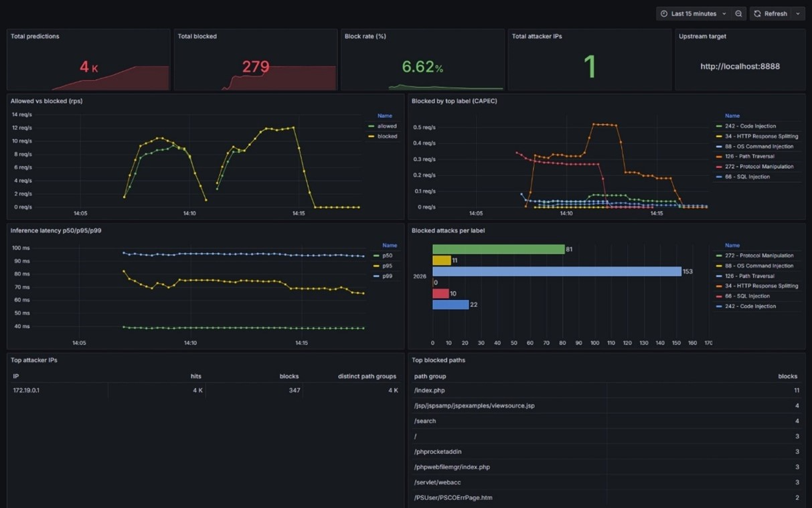Image resolution: width=812 pixels, height=508 pixels.
Task: Click the 172.19.0.1 IP cell
Action: (x=26, y=390)
